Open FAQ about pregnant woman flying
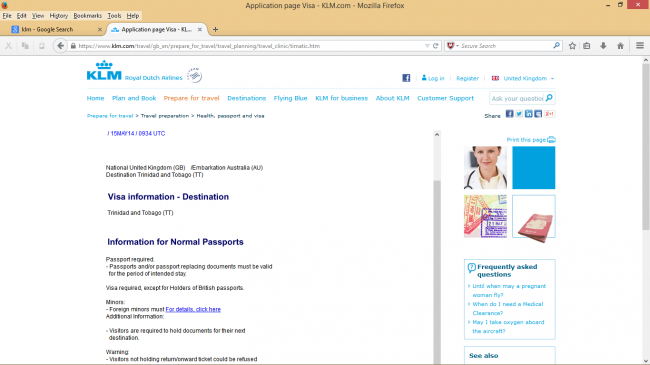This screenshot has height=365, width=650. [509, 291]
